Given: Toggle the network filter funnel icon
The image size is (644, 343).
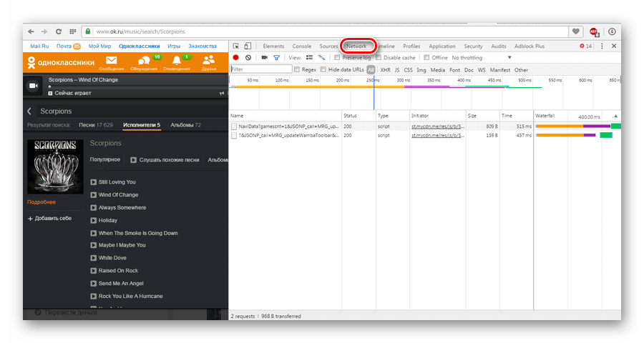Looking at the screenshot, I should (x=276, y=57).
